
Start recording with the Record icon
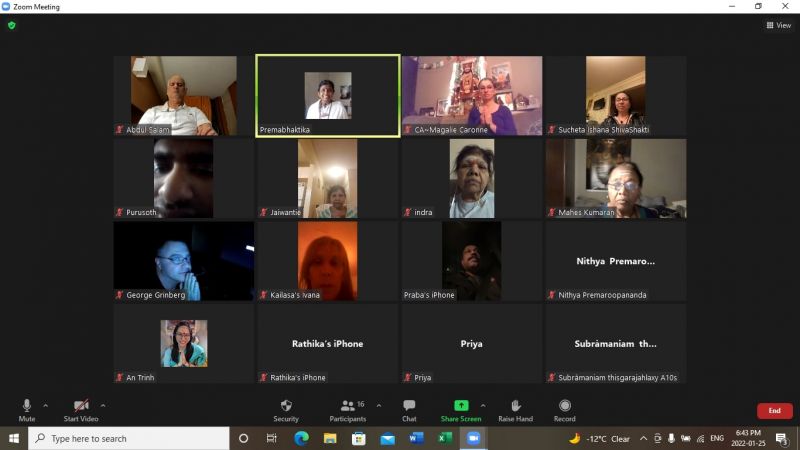click(x=565, y=406)
